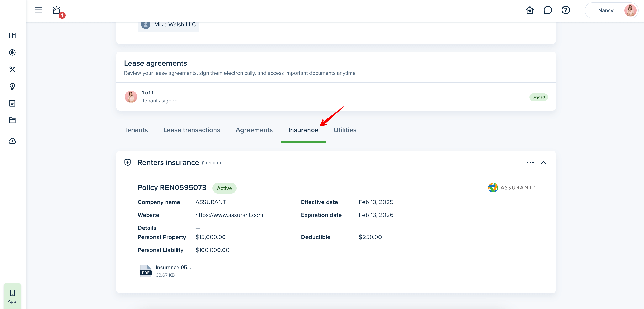The width and height of the screenshot is (644, 309).
Task: Open the Insurance 05... PDF attachment
Action: (165, 271)
